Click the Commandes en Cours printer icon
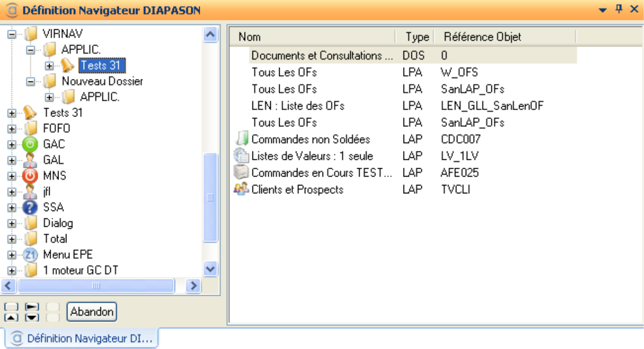 [x=241, y=173]
